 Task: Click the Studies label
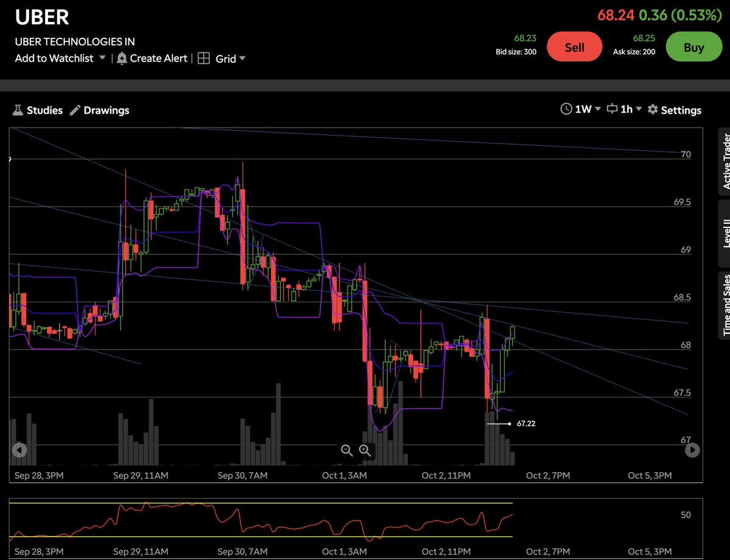pos(44,110)
